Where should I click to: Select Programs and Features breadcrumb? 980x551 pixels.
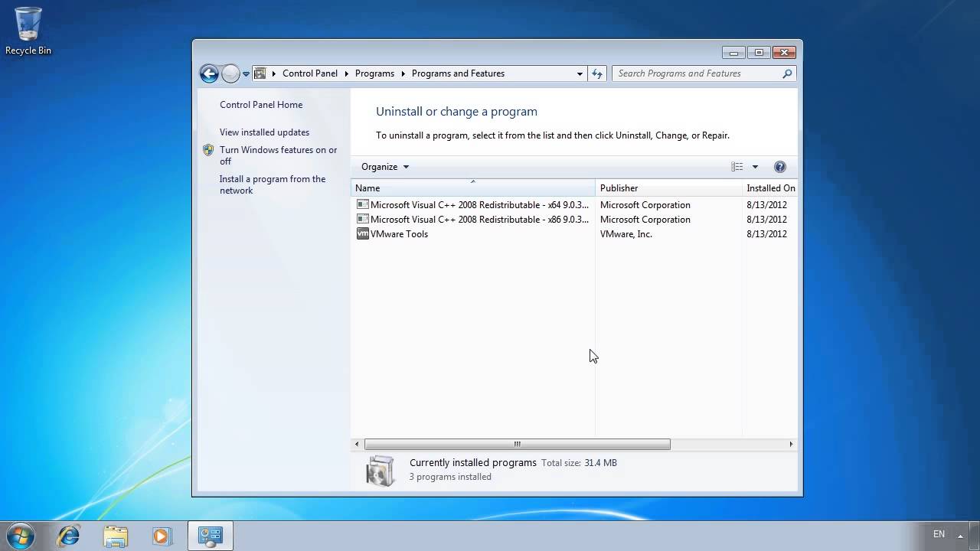(458, 73)
